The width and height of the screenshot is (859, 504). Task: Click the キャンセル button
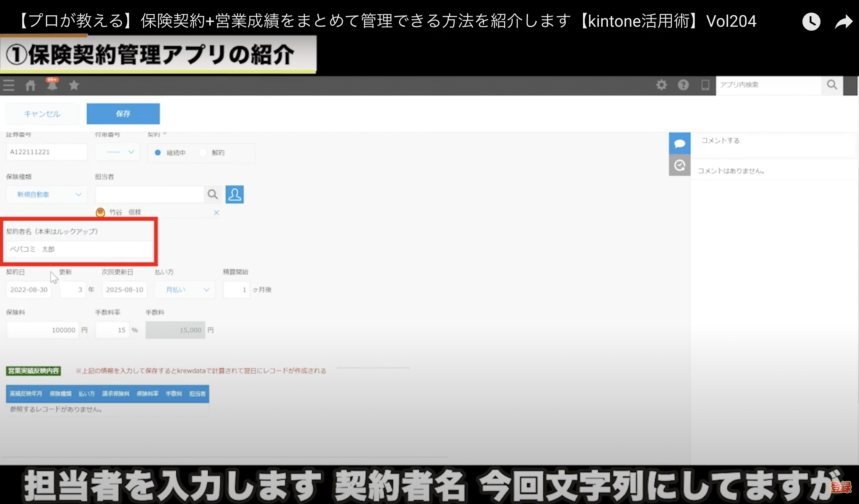[x=42, y=114]
